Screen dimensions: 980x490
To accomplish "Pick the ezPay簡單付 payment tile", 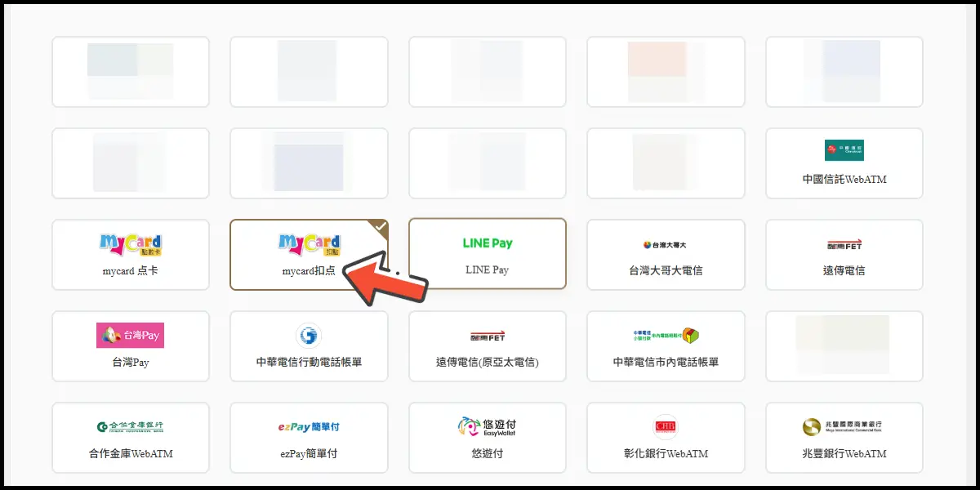I will tap(309, 437).
